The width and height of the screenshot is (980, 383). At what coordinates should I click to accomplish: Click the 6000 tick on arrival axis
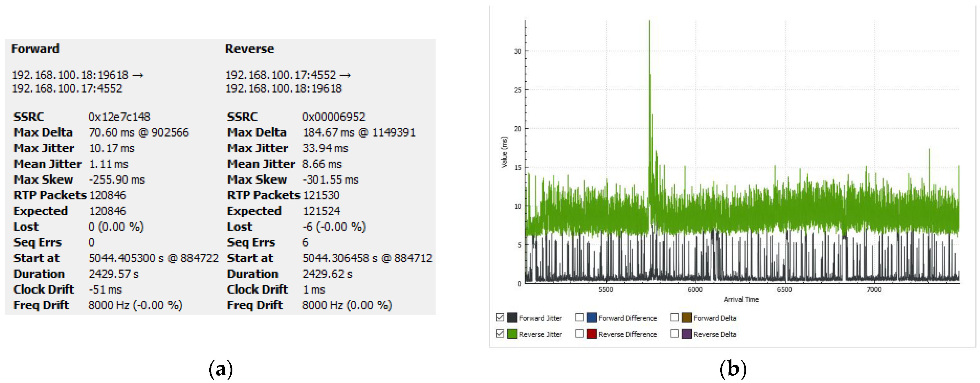pyautogui.click(x=695, y=289)
